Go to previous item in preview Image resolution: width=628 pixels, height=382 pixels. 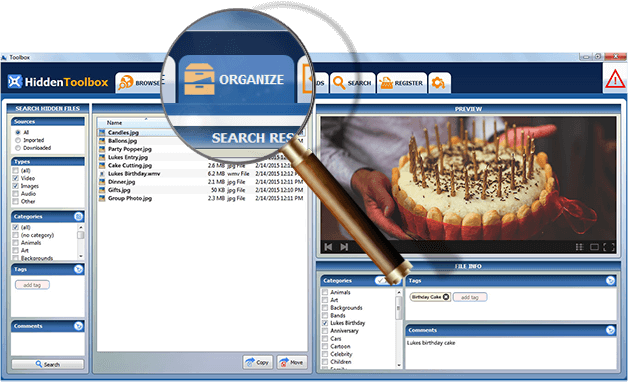328,247
